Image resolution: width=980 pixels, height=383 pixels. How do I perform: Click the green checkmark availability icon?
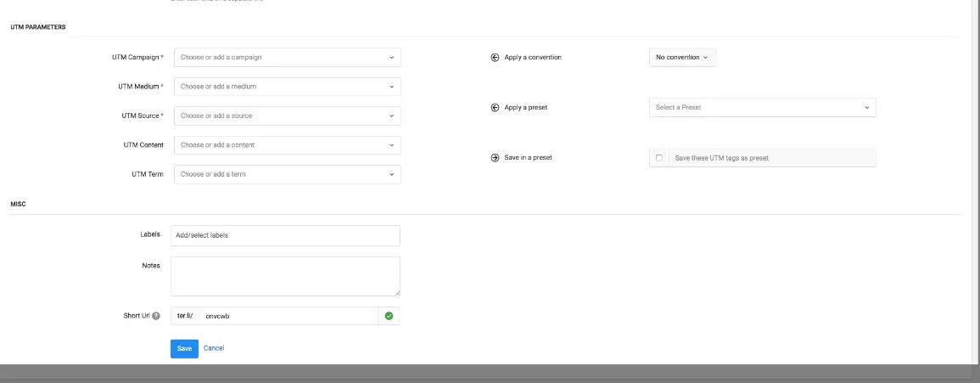(x=389, y=316)
